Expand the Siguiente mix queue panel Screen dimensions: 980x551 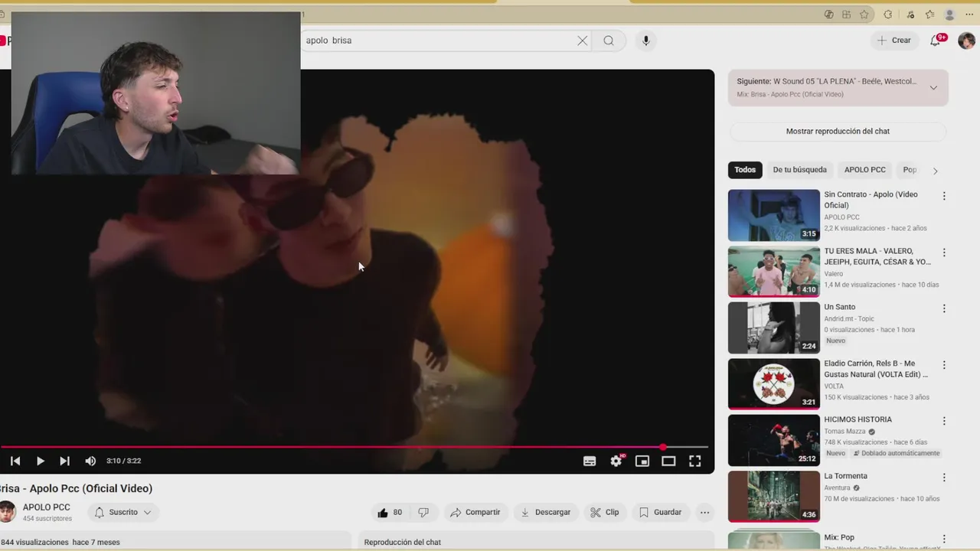pos(933,87)
